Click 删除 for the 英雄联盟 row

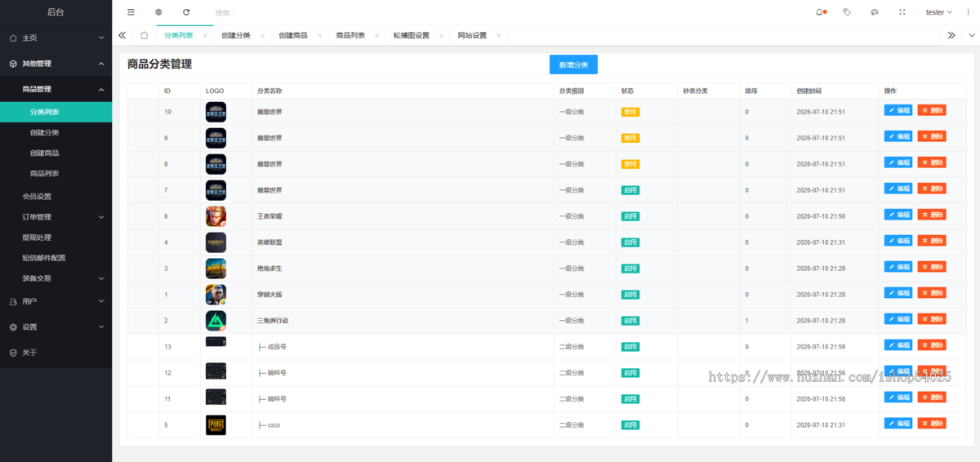click(x=932, y=241)
